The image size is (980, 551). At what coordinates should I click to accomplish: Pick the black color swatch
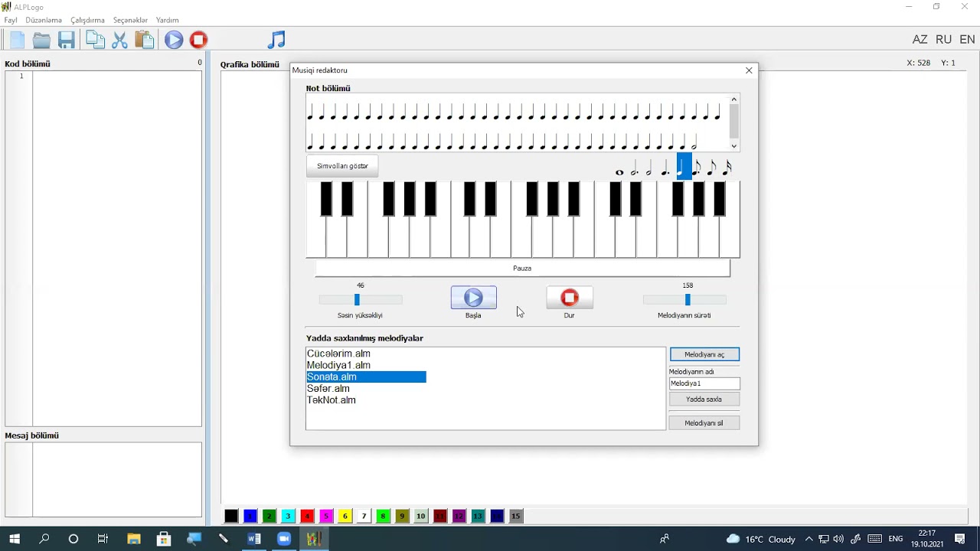[230, 516]
